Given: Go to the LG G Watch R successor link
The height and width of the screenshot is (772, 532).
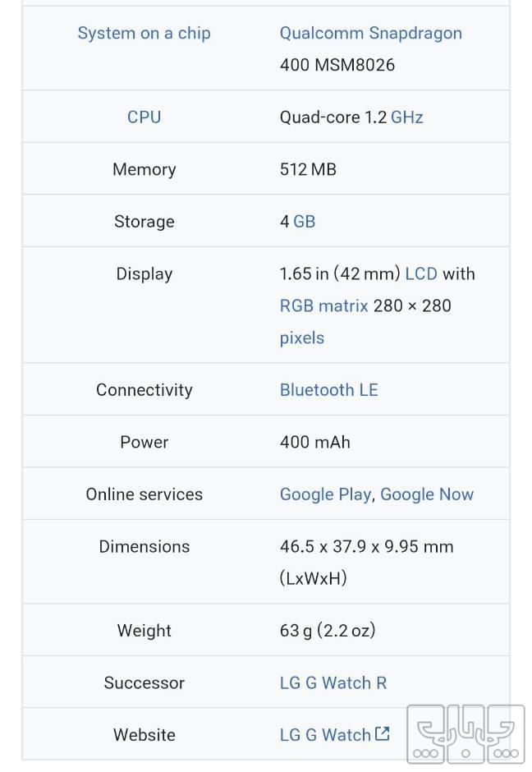Looking at the screenshot, I should coord(332,682).
